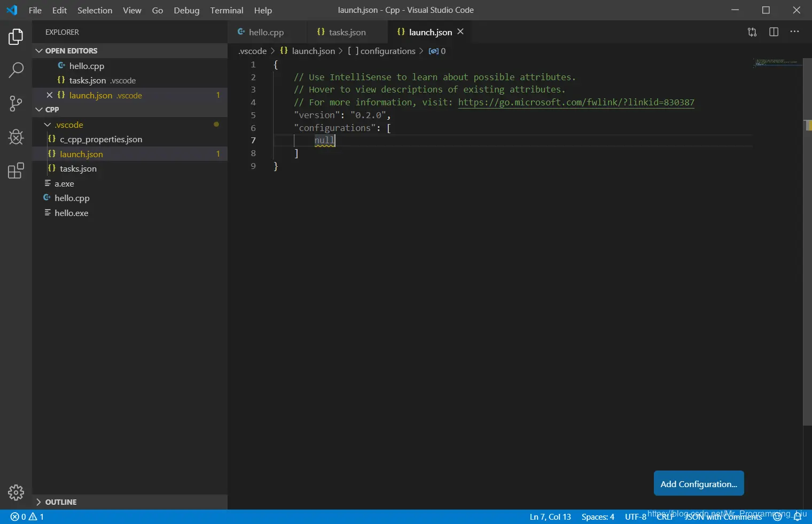Select a.exe in the file tree
Image resolution: width=812 pixels, height=524 pixels.
click(x=130, y=183)
